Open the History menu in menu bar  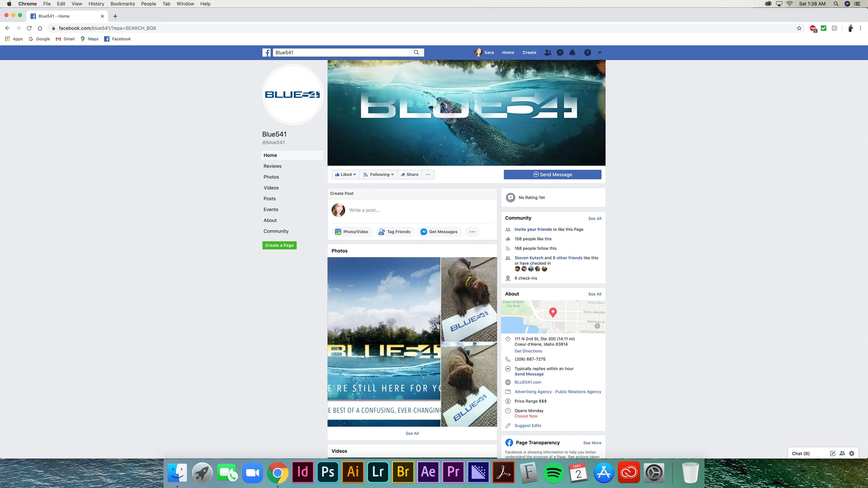pos(96,4)
